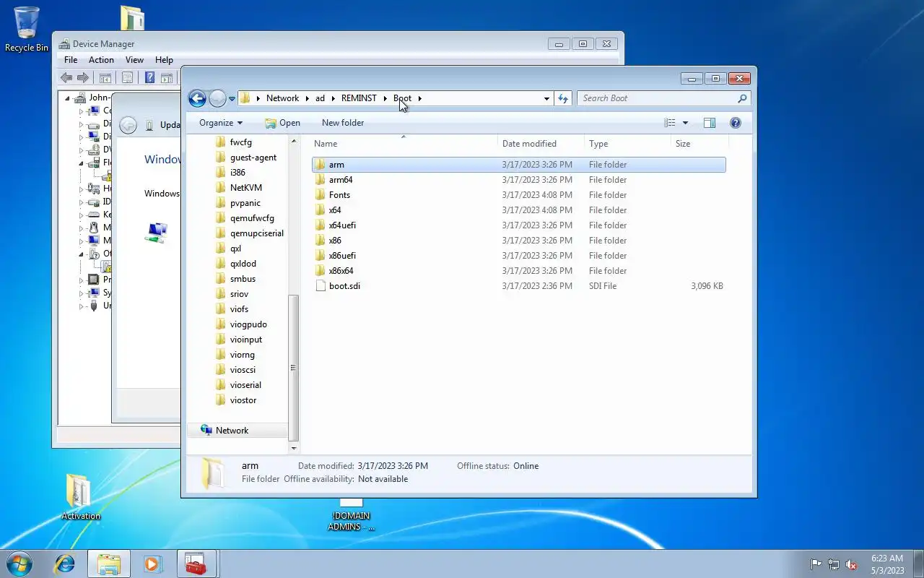Click the navigation pane scrollbar thumb
The image size is (924, 578).
pos(293,367)
